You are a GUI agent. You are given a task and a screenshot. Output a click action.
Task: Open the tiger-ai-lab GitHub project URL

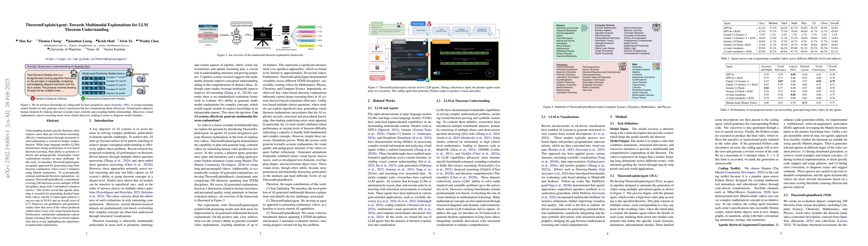point(86,59)
